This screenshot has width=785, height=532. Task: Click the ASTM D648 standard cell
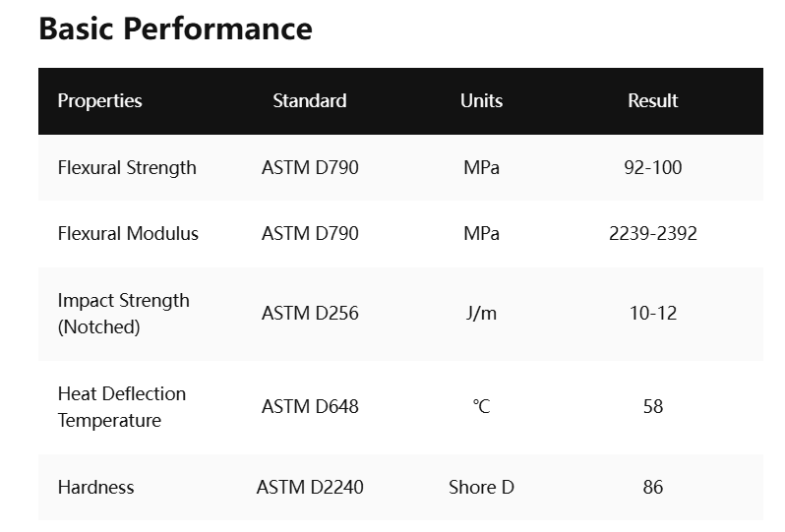click(310, 407)
